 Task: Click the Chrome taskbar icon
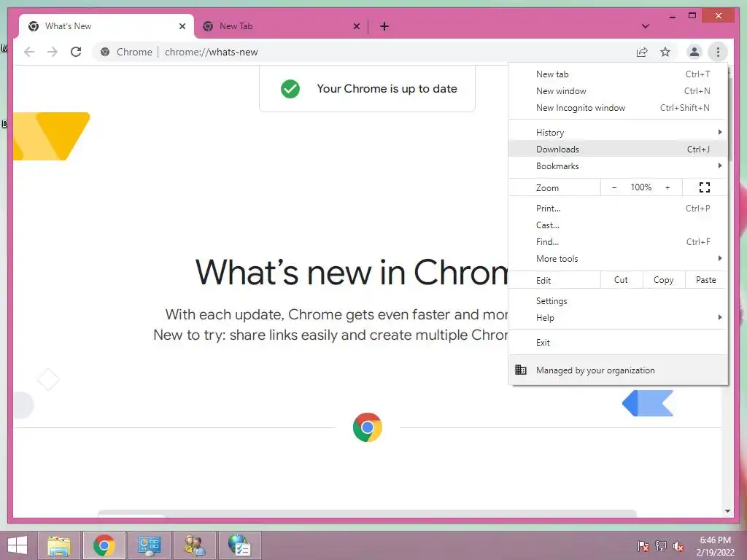tap(104, 545)
